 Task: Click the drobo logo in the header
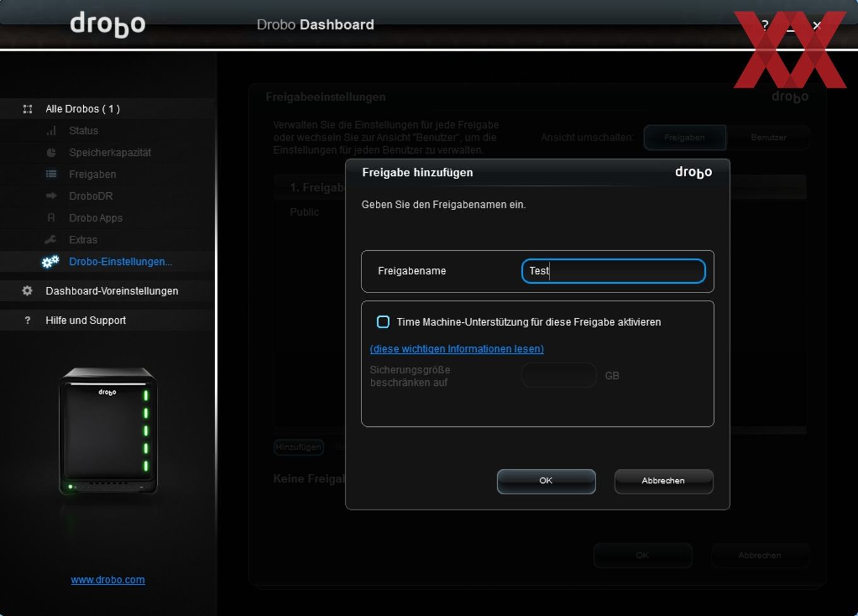[108, 24]
